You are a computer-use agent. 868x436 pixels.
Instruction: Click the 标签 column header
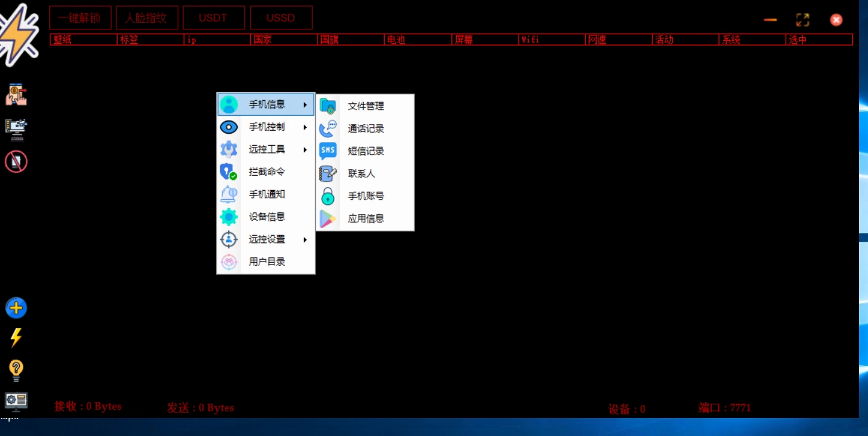coord(151,40)
